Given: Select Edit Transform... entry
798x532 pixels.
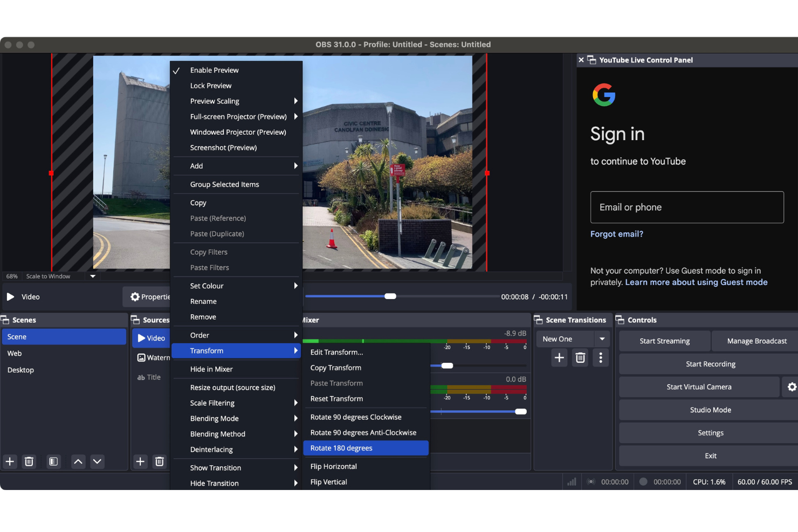Looking at the screenshot, I should pyautogui.click(x=366, y=353).
